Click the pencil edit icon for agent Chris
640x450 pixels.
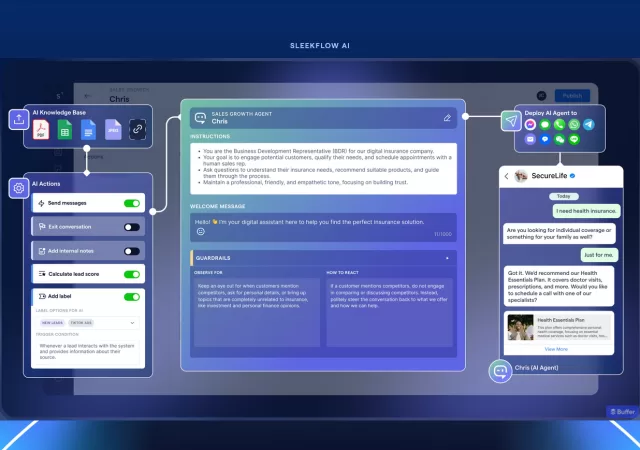[x=447, y=117]
